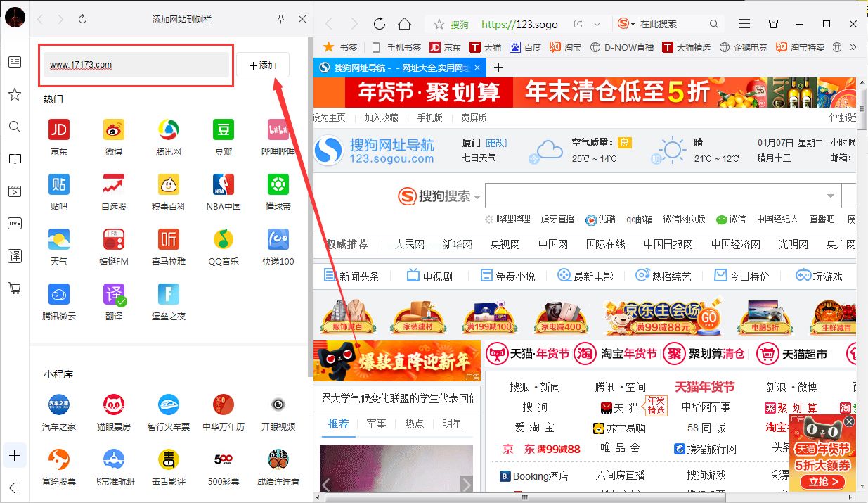The width and height of the screenshot is (868, 503).
Task: Open the browser hamburger menu
Action: point(744,23)
